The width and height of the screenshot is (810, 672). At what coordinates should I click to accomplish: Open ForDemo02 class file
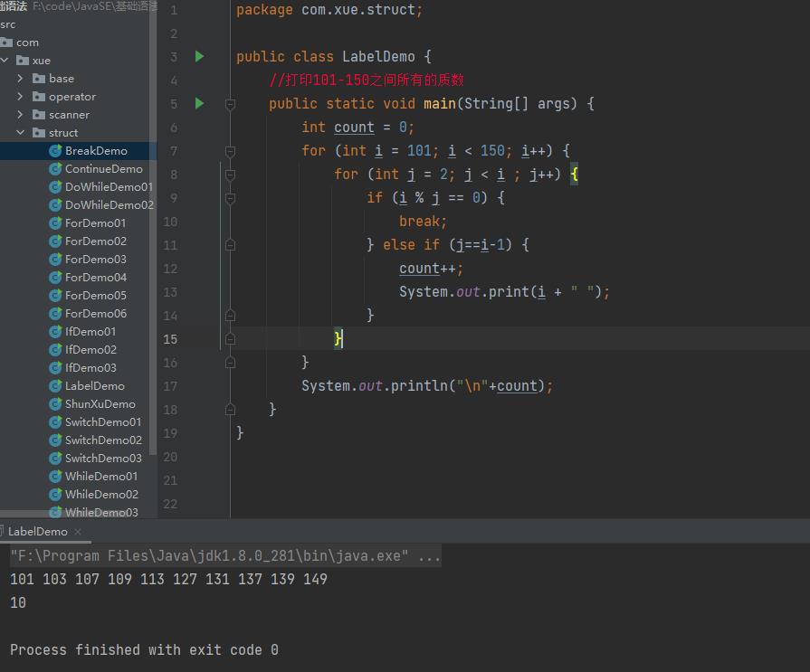pyautogui.click(x=96, y=241)
